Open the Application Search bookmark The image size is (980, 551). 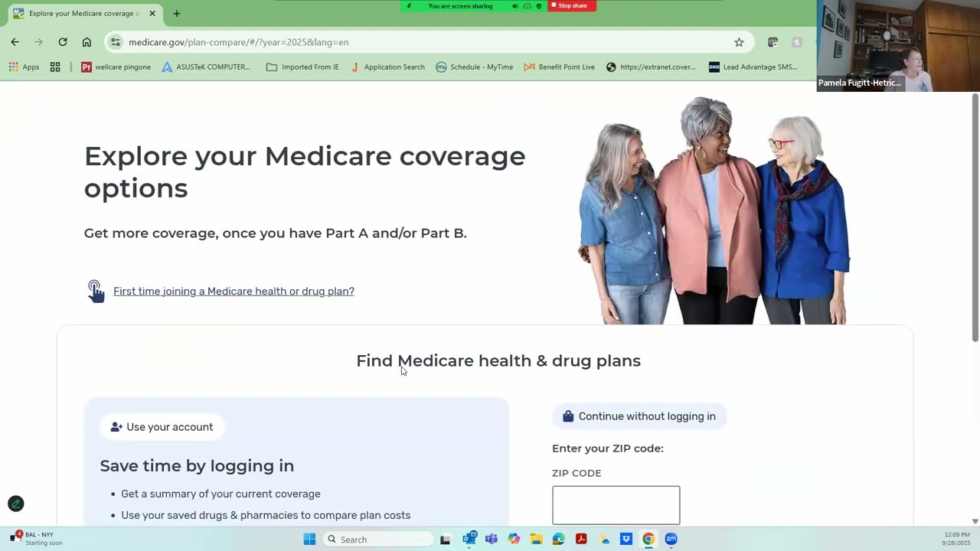[387, 67]
